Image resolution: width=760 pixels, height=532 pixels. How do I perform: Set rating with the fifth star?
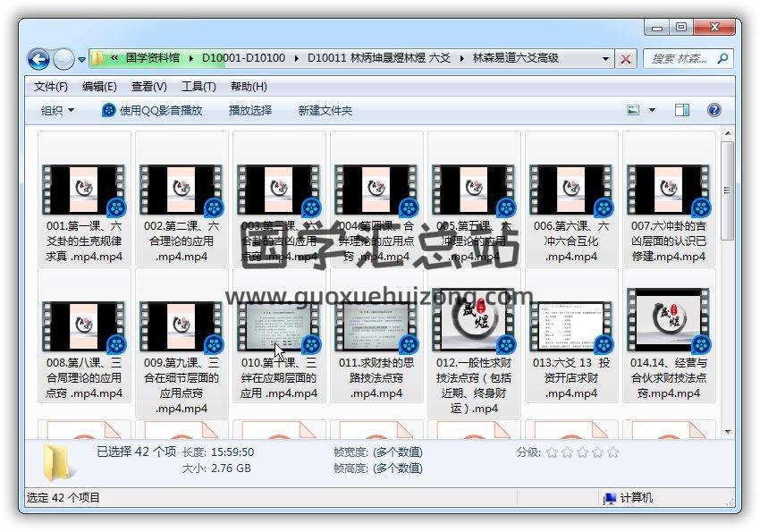pos(612,452)
